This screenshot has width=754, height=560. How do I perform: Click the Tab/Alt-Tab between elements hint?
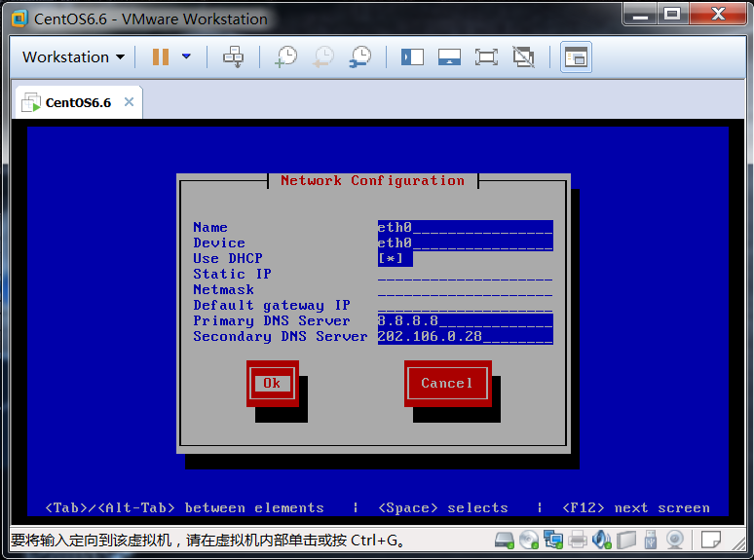tap(184, 508)
